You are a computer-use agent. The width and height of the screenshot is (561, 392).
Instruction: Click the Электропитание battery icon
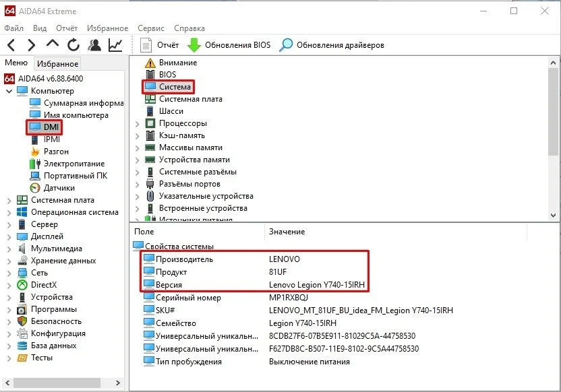[x=34, y=164]
